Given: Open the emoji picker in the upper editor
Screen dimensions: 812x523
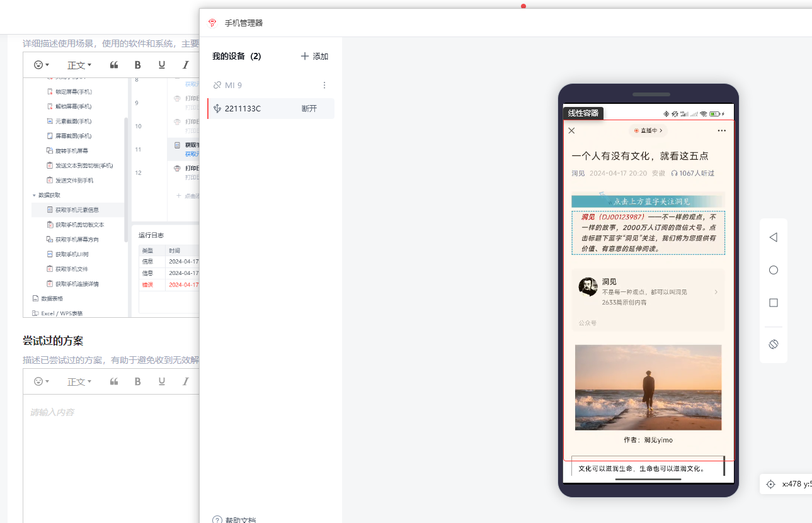Looking at the screenshot, I should 42,65.
